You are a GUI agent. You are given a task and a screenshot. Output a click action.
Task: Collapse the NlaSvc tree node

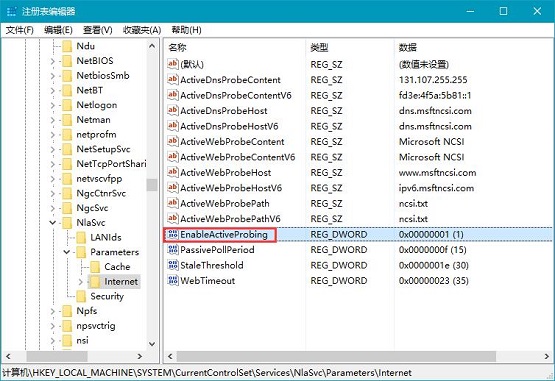pyautogui.click(x=53, y=223)
